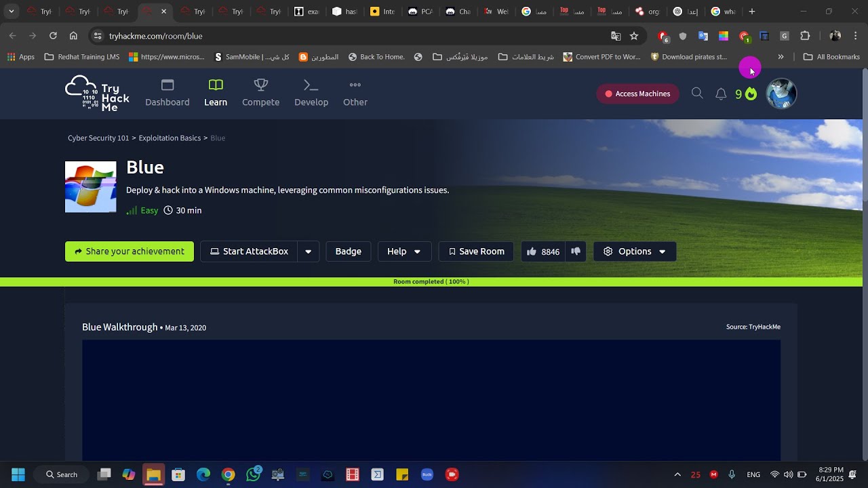This screenshot has width=868, height=488.
Task: Show more bookmarks chevron
Action: coord(781,57)
